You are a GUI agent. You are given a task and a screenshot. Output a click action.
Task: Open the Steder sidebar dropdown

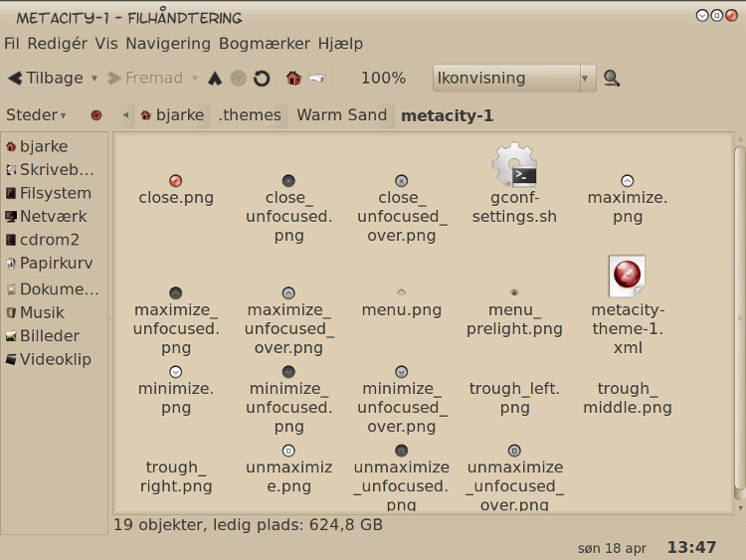coord(36,115)
